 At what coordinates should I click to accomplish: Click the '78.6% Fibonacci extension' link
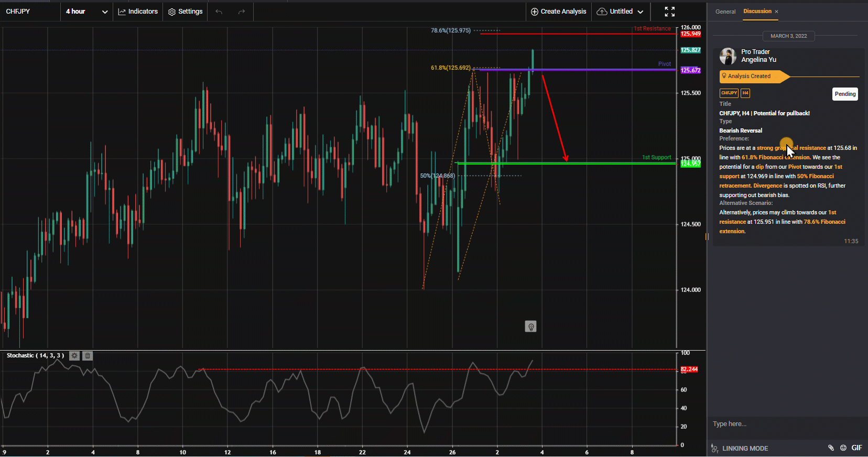click(782, 226)
